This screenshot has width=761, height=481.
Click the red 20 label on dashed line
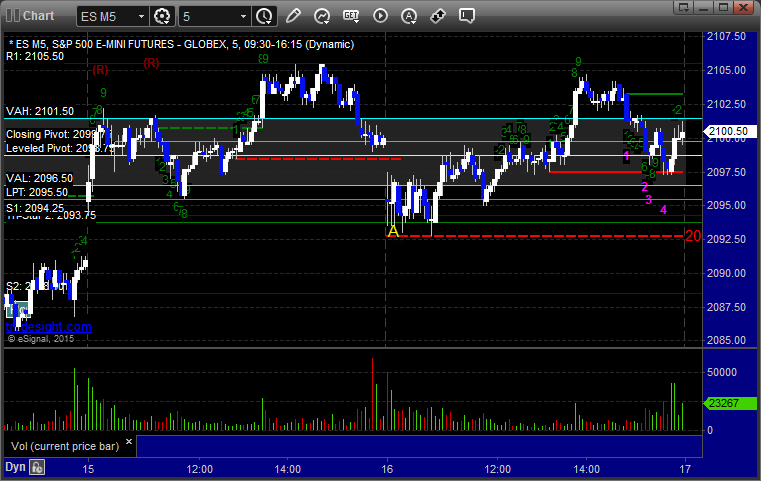click(x=693, y=236)
